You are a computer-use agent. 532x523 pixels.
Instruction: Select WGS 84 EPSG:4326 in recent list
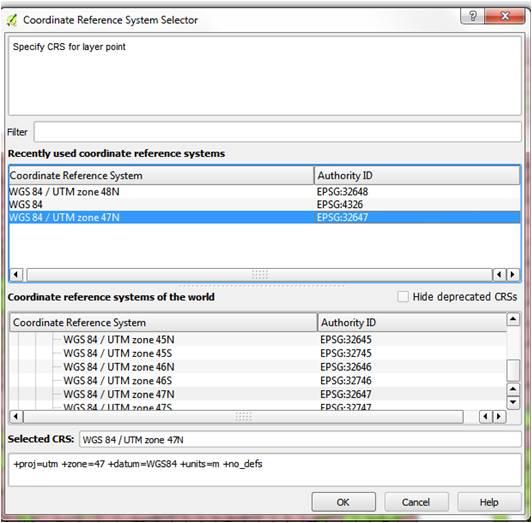coord(264,204)
